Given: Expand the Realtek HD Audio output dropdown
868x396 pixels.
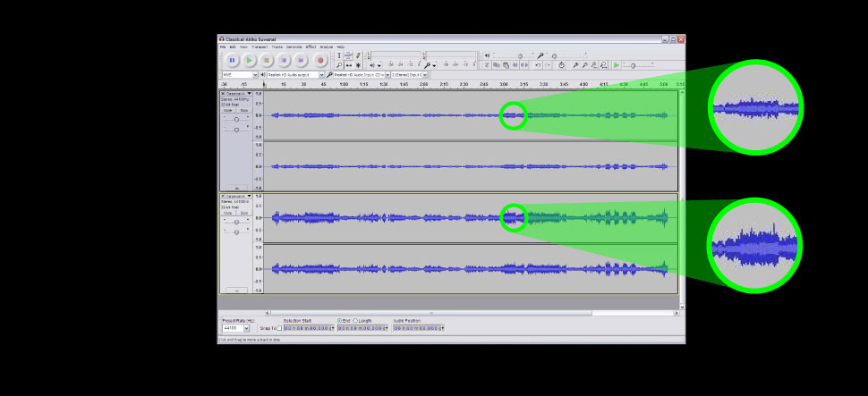Looking at the screenshot, I should [321, 75].
